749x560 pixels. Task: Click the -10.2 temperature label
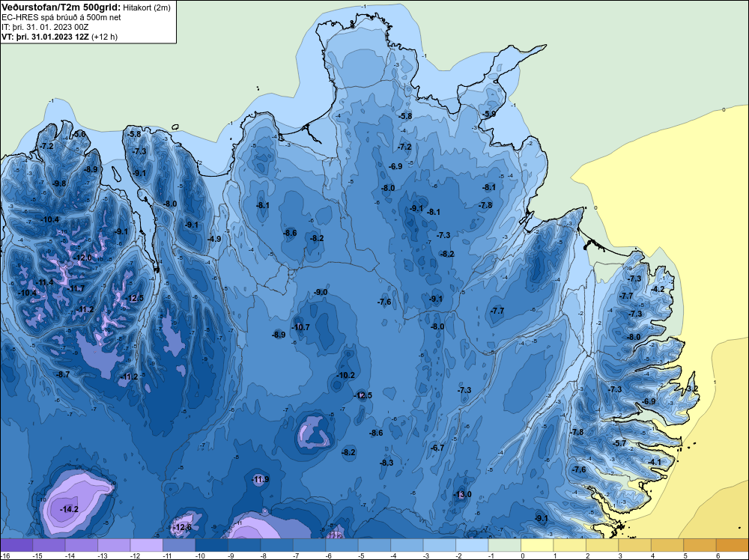point(345,375)
